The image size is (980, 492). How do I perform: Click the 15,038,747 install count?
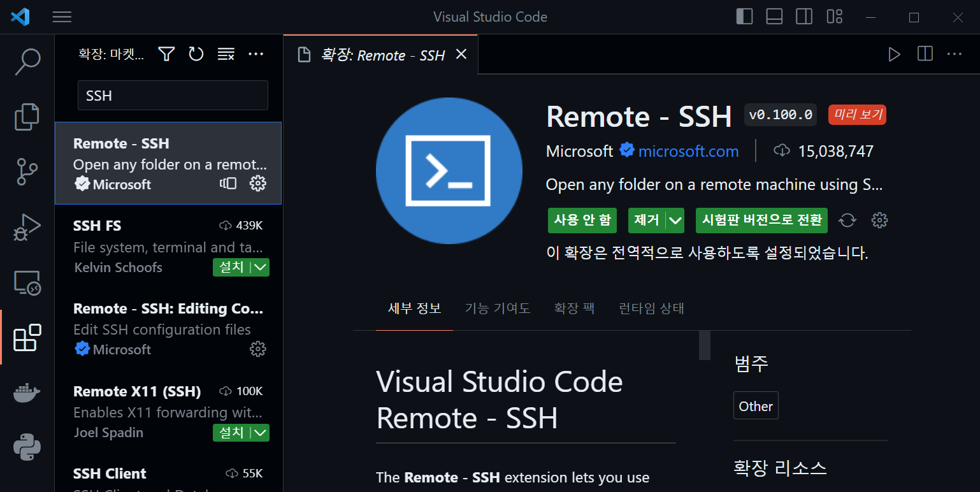pyautogui.click(x=835, y=151)
